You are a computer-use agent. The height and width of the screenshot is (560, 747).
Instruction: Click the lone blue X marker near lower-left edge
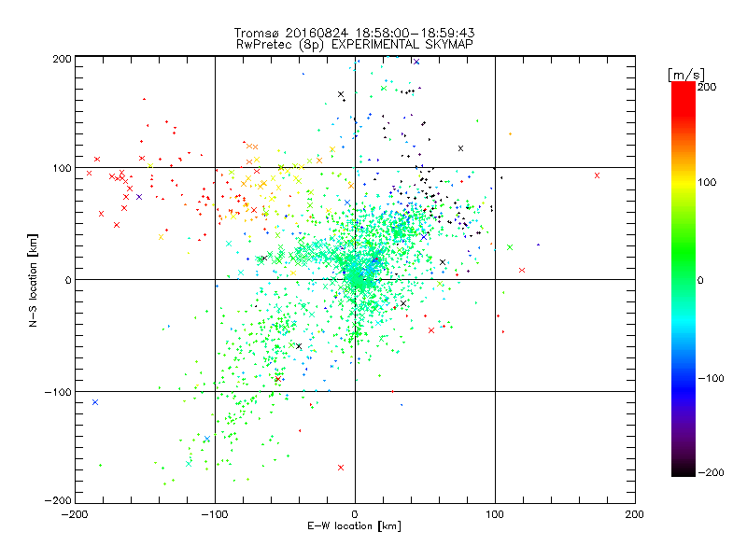pyautogui.click(x=95, y=402)
